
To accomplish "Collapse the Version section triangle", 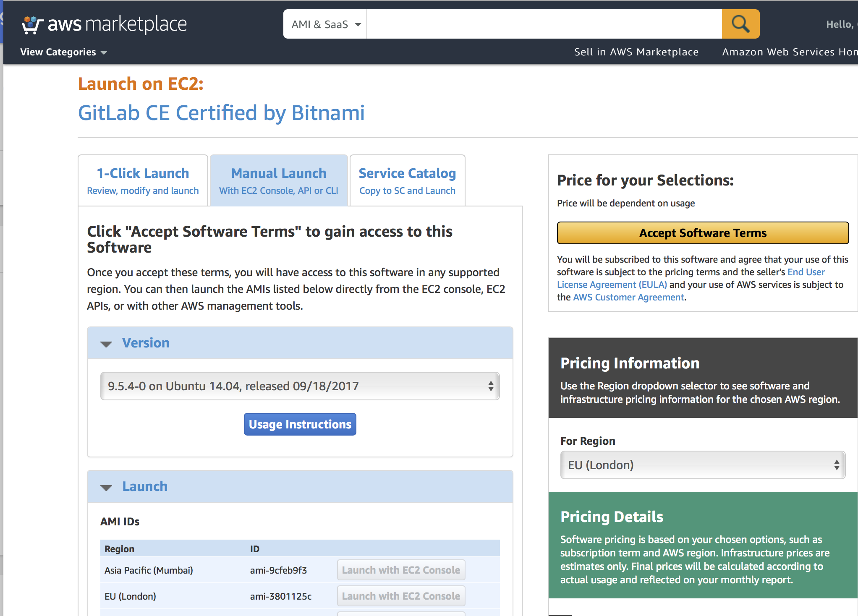I will (x=106, y=344).
